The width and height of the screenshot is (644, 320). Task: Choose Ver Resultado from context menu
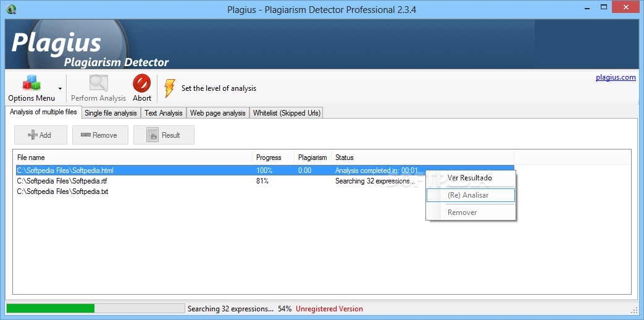point(470,178)
